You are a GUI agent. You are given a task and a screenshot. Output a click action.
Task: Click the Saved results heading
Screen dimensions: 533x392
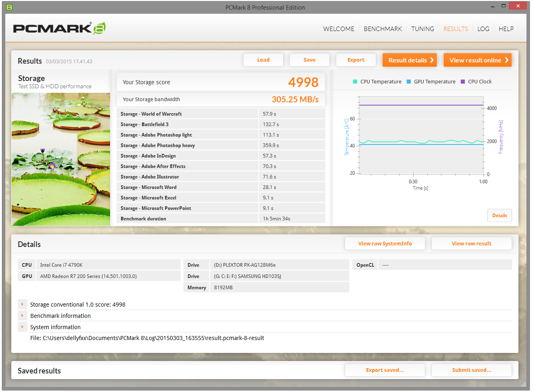39,371
